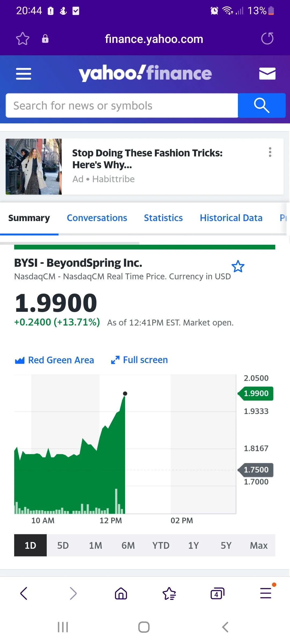
Task: Open the Fashion Tricks ad thumbnail
Action: click(34, 167)
